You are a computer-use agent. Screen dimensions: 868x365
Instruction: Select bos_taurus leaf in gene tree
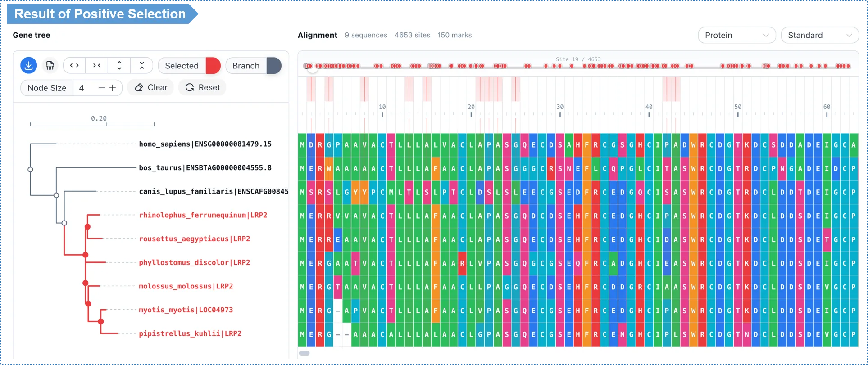pos(205,168)
